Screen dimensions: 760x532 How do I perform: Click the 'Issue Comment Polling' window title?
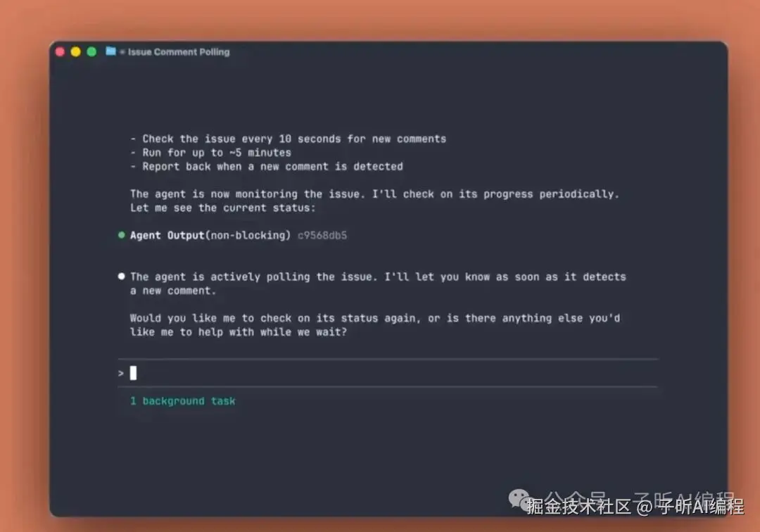179,52
